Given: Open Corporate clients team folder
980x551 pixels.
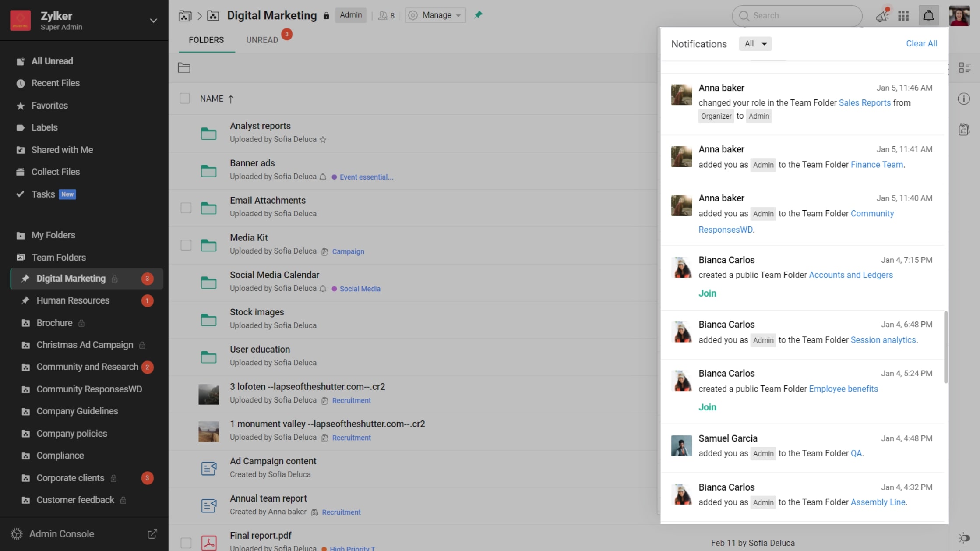Looking at the screenshot, I should pyautogui.click(x=70, y=478).
